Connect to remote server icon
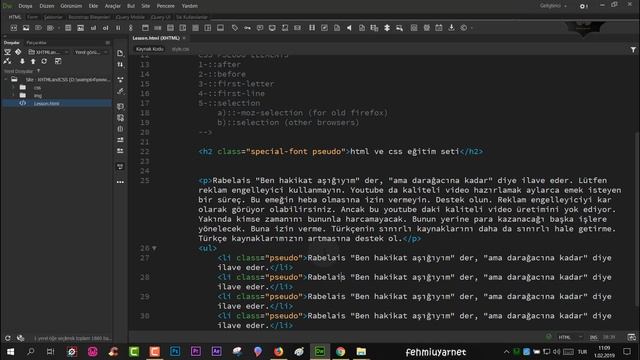 coord(8,61)
